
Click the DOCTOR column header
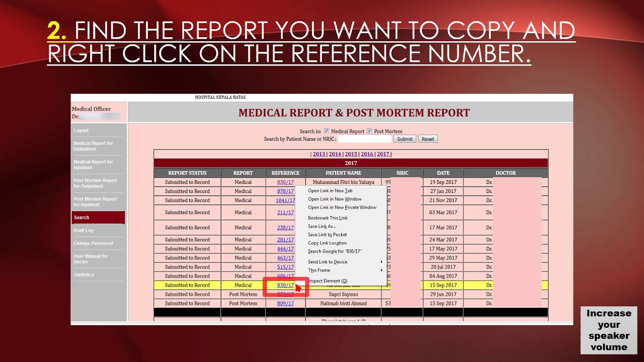click(x=506, y=173)
